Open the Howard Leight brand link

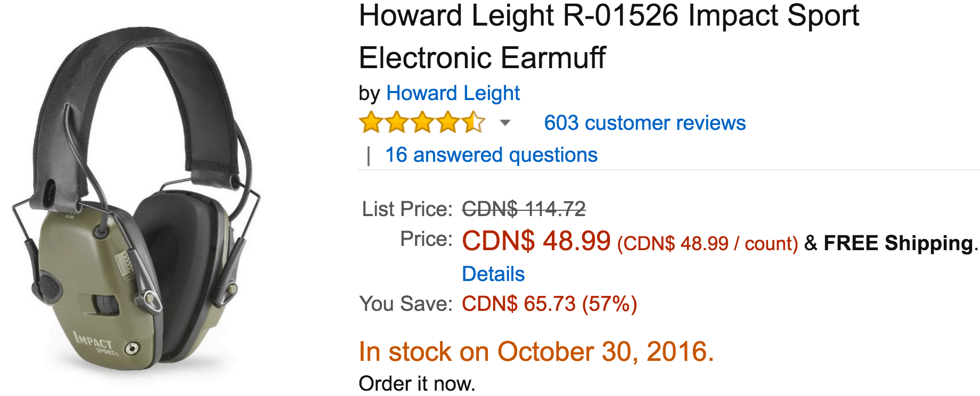pos(453,93)
